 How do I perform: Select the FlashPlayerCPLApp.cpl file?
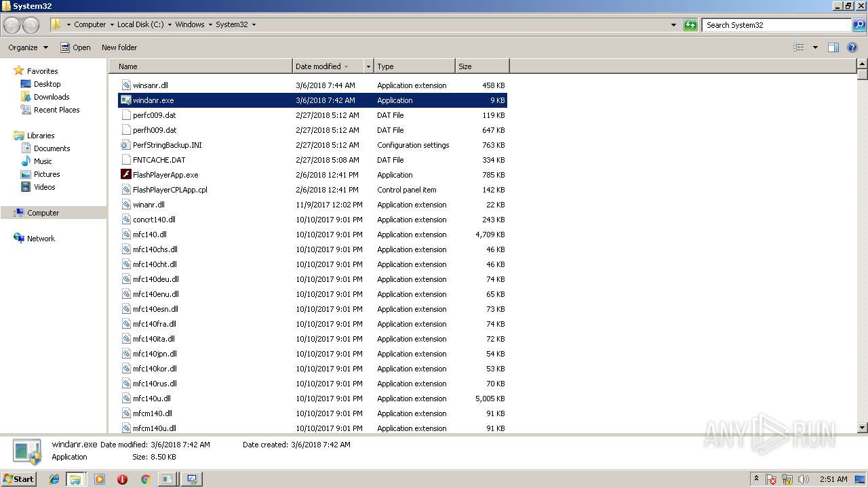coord(313,190)
